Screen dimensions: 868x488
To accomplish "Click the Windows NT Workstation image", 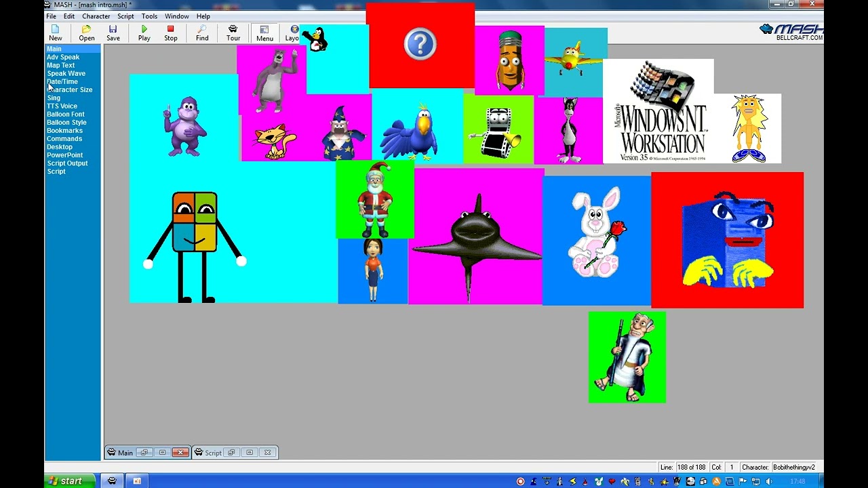I will pos(658,111).
